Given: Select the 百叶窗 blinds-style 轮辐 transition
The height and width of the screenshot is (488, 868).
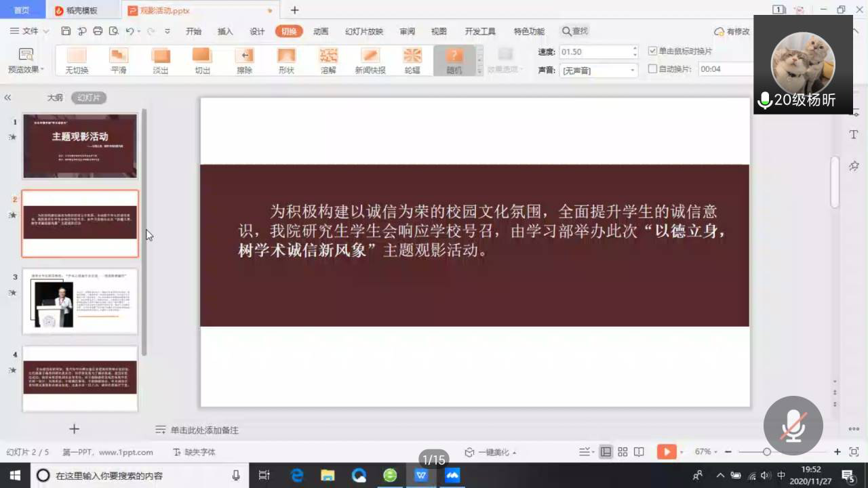Looking at the screenshot, I should click(412, 60).
